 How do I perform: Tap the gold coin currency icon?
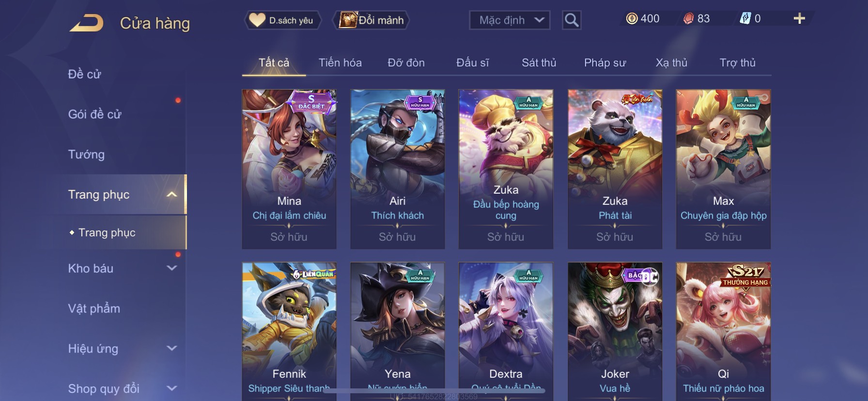tap(632, 18)
